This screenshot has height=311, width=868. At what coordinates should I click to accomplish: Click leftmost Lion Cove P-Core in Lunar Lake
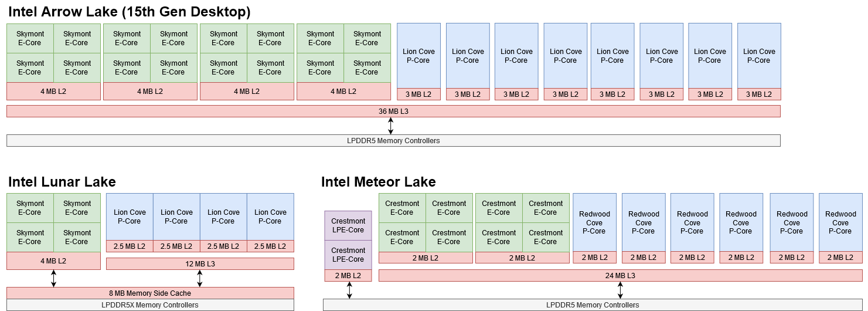130,217
